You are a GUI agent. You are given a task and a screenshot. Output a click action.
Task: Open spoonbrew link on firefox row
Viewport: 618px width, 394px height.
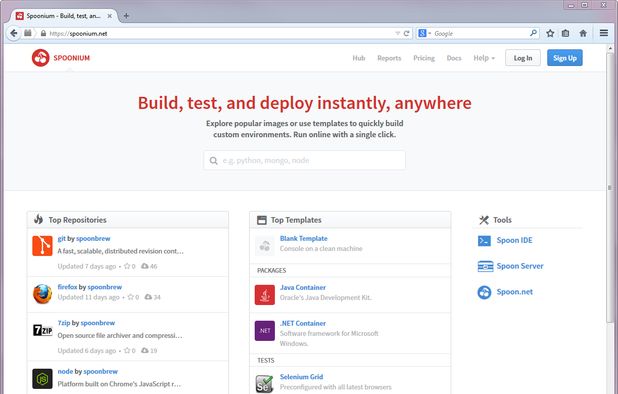(x=104, y=287)
